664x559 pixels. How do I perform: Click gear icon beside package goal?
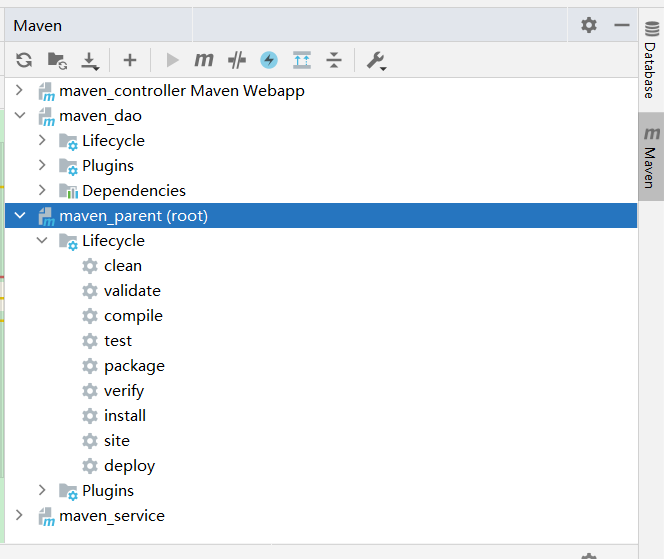90,366
